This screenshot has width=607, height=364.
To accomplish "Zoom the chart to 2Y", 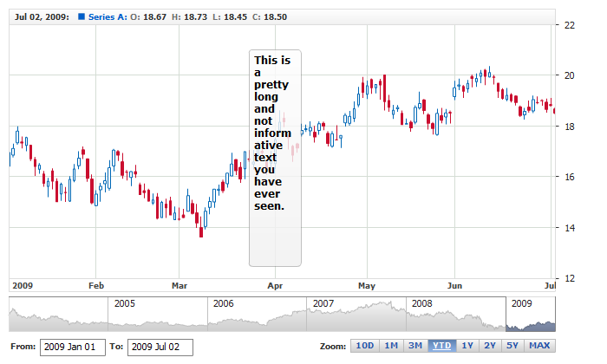I will coord(491,346).
